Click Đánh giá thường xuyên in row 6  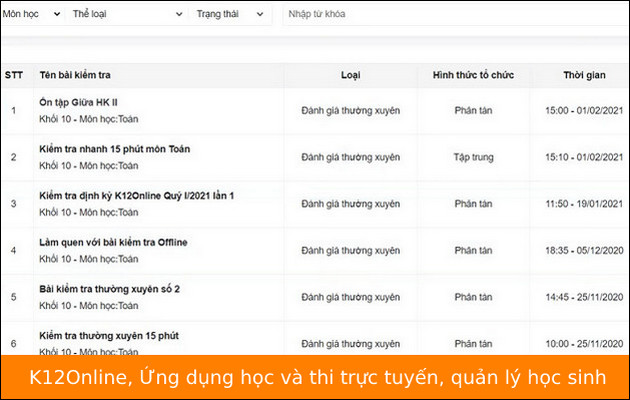(x=351, y=344)
